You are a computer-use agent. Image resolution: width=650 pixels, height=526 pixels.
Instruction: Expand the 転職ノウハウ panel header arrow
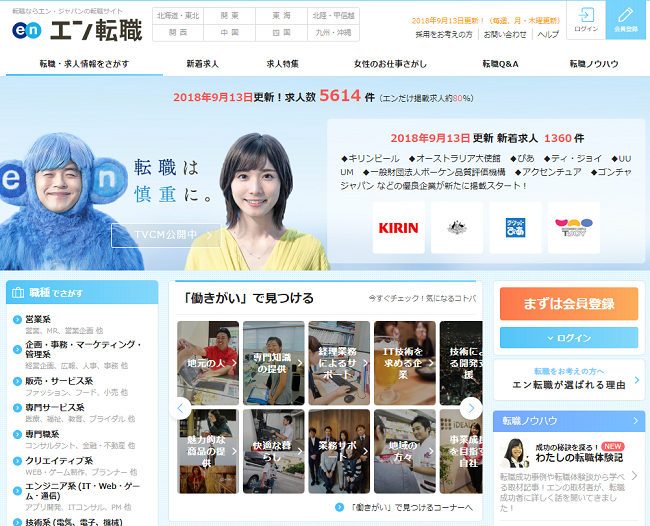pos(635,421)
